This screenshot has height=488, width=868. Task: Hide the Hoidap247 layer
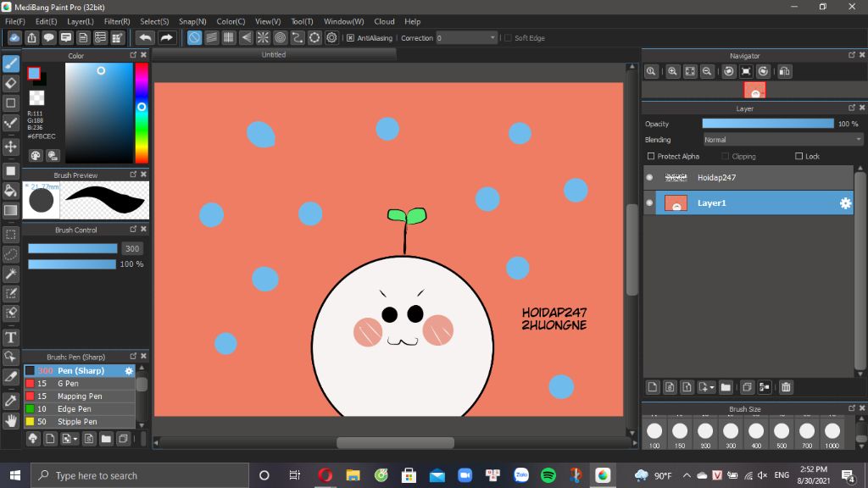[649, 178]
